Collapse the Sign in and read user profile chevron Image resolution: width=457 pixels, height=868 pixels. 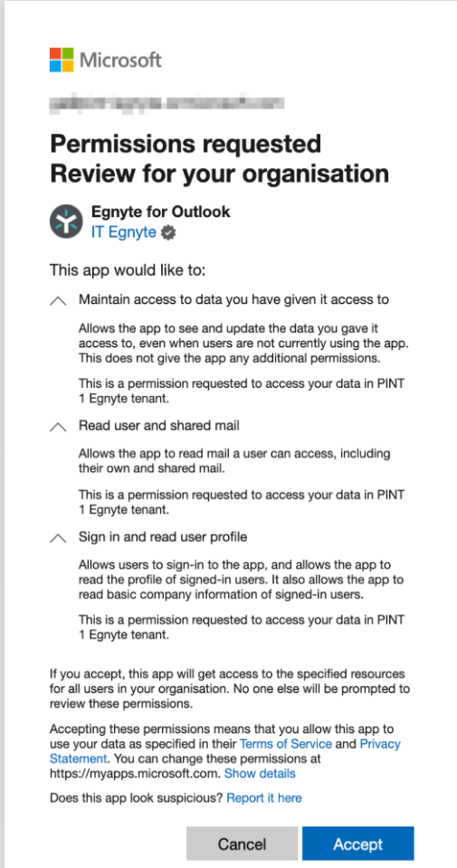click(x=58, y=537)
